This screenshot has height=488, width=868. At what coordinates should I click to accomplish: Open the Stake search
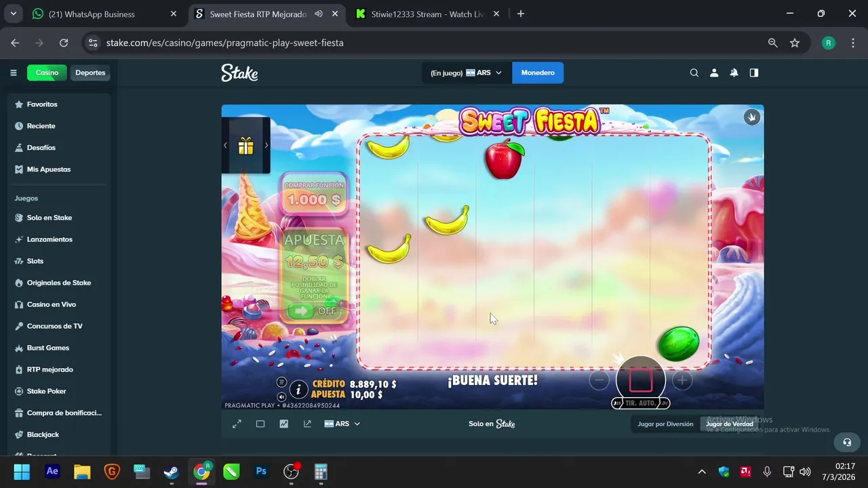(x=694, y=73)
